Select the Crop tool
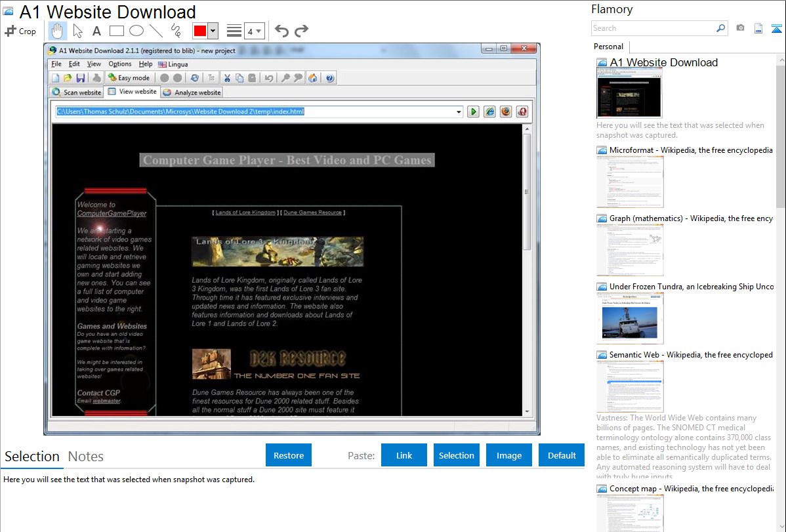The image size is (786, 532). (20, 31)
